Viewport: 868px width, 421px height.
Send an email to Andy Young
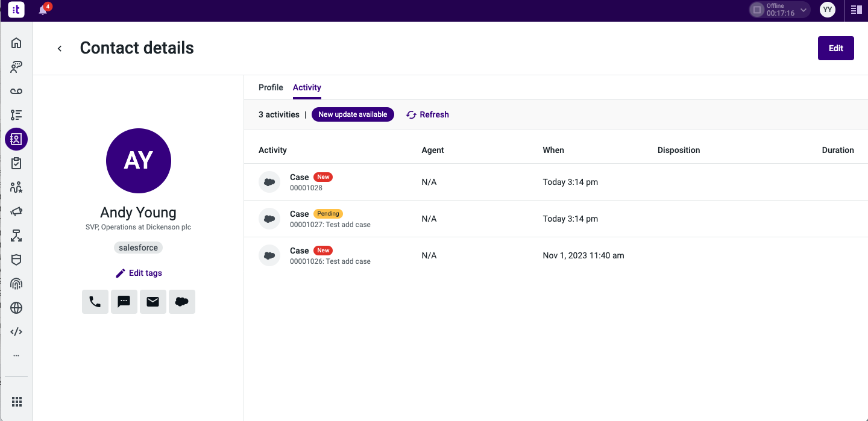[x=153, y=302]
